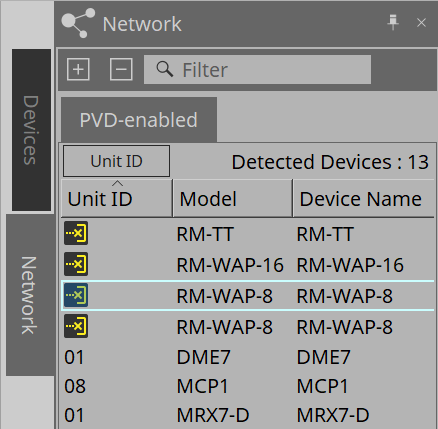Screen dimensions: 438x429
Task: Click the Unit ID button
Action: pos(116,161)
